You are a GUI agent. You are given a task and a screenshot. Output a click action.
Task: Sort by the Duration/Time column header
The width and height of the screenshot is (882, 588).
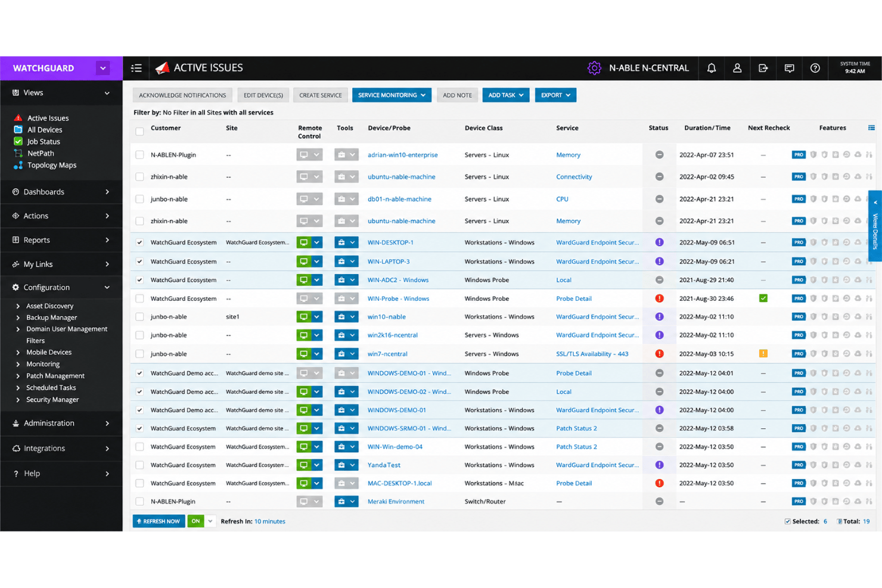[x=707, y=128]
